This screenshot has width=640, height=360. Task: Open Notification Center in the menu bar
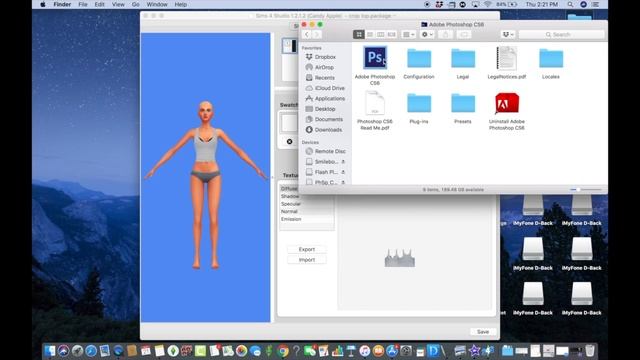point(596,4)
